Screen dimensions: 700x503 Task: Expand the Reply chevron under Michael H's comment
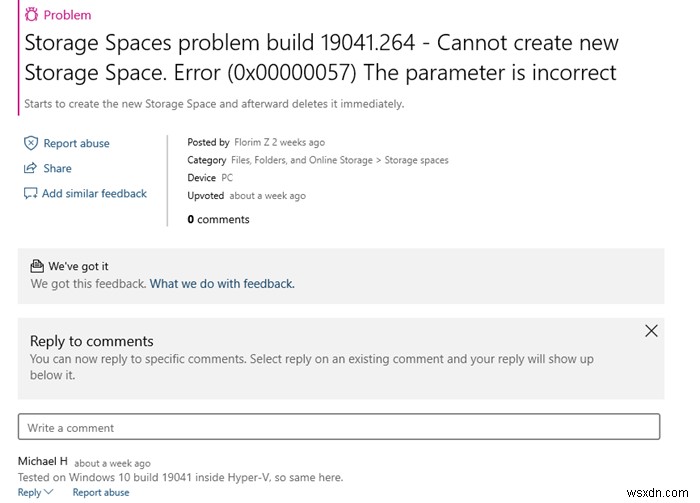[x=49, y=492]
